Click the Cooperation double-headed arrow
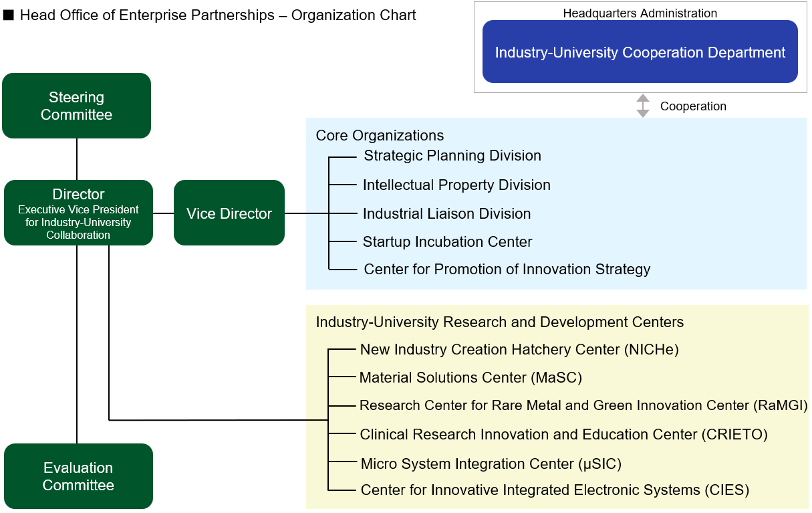812x513 pixels. (643, 106)
